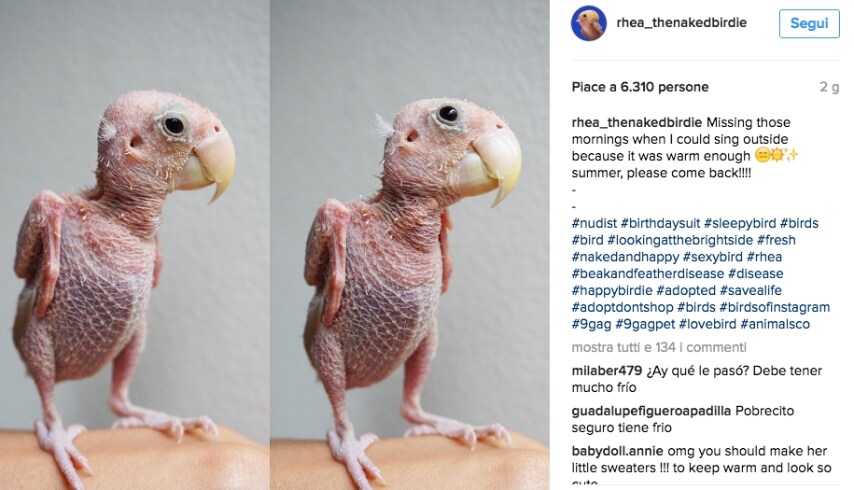The width and height of the screenshot is (854, 490).
Task: Open the #lookingatthebrightside hashtag
Action: pyautogui.click(x=680, y=240)
